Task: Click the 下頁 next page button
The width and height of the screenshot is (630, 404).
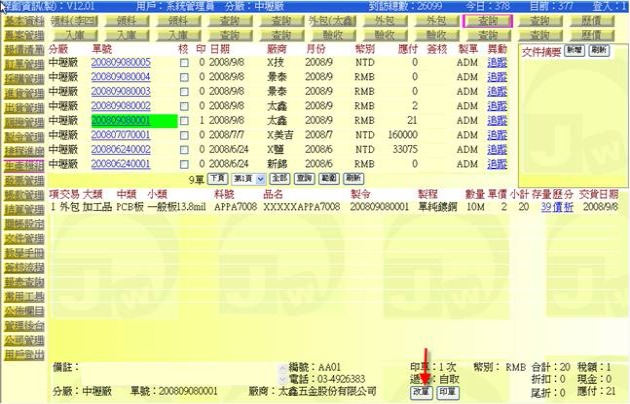Action: click(x=215, y=177)
